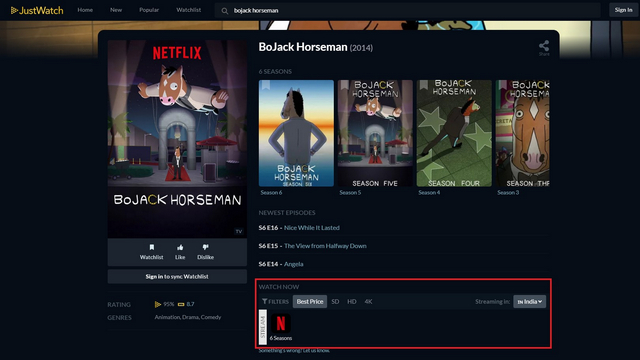Open the Popular nav item
Screen dimensions: 640x360
point(149,10)
